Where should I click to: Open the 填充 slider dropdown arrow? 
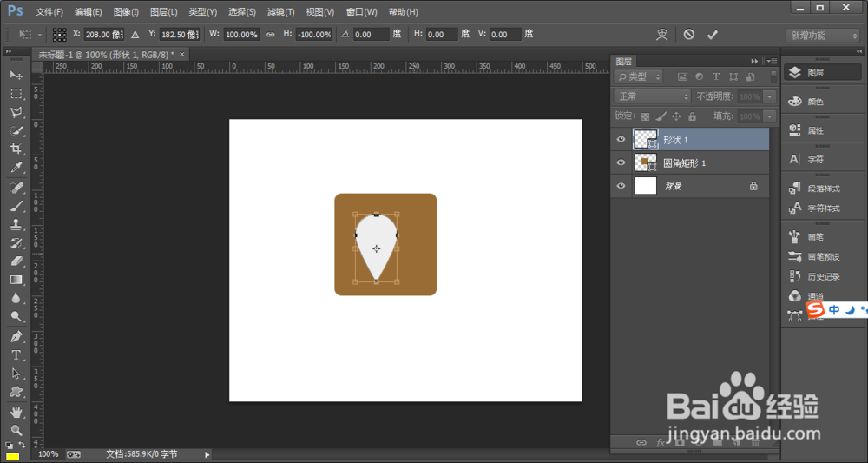(769, 116)
